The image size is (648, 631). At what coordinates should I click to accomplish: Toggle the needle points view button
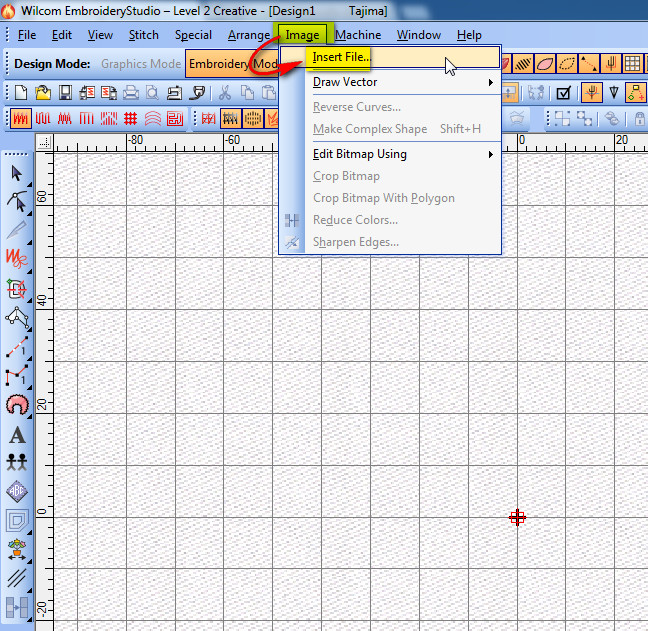pos(610,64)
